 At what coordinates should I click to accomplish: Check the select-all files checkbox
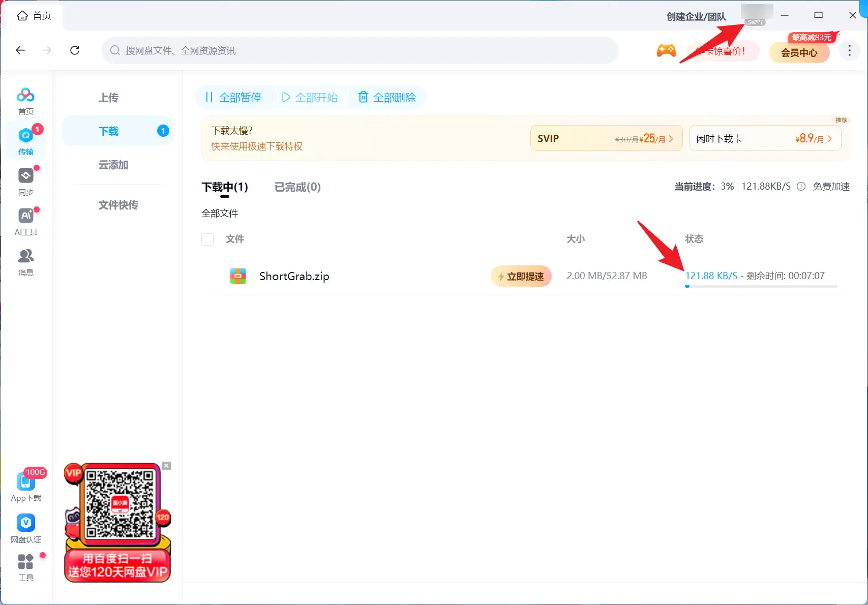(207, 239)
